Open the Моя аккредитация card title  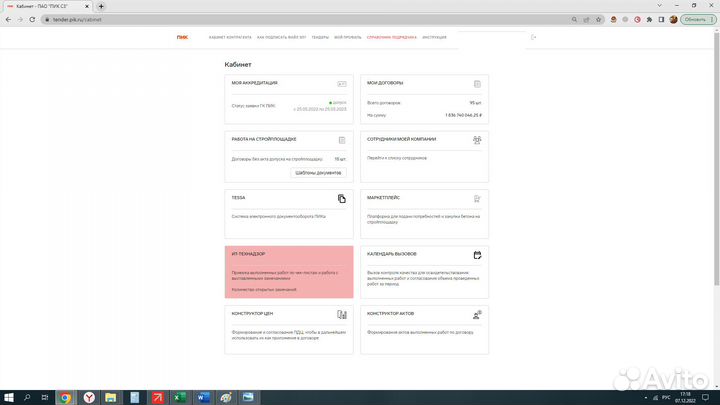pyautogui.click(x=254, y=83)
